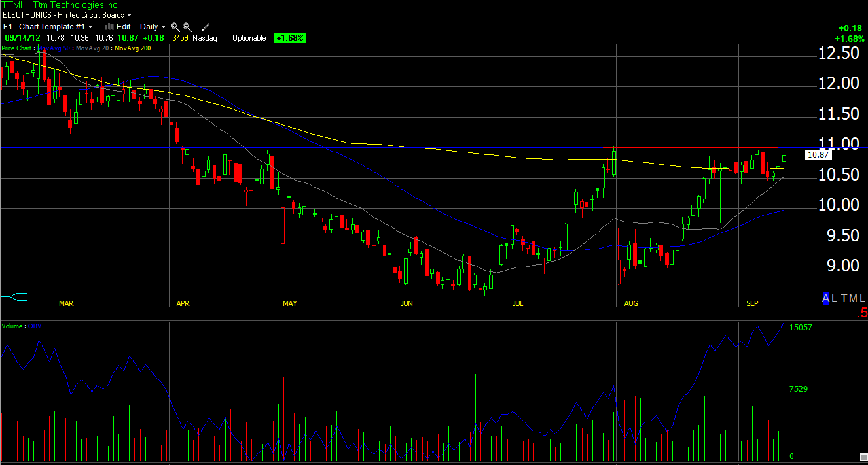This screenshot has width=868, height=465.
Task: Click the cyan pointer marker on left edge
Action: tap(14, 298)
